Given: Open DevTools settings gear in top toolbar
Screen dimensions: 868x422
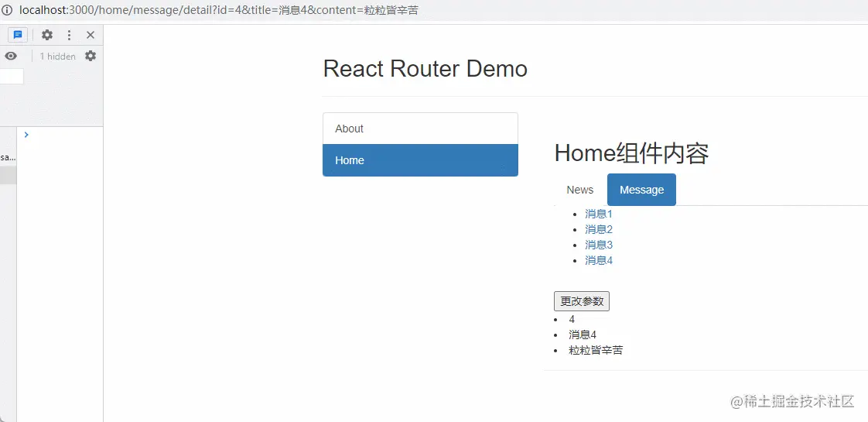Looking at the screenshot, I should [48, 35].
